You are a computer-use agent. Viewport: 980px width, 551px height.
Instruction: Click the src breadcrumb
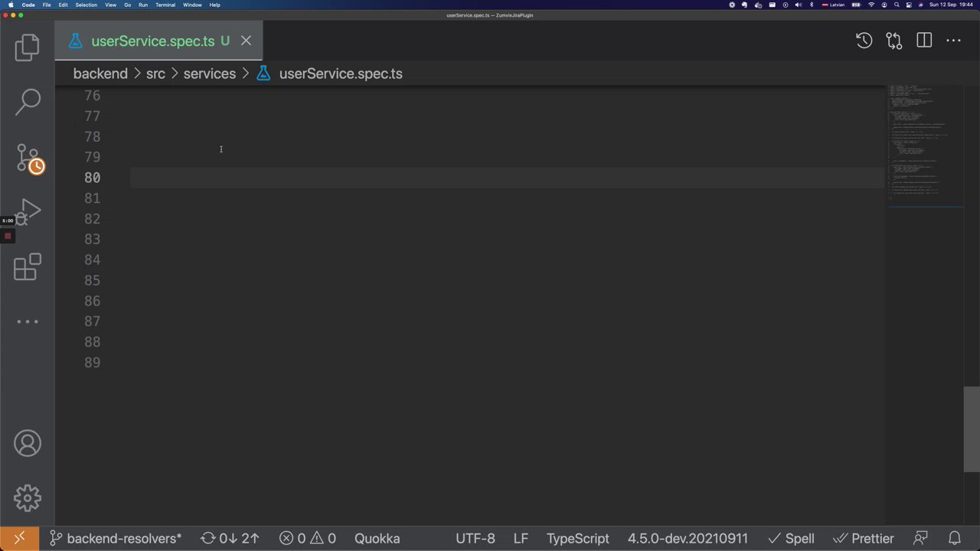[155, 73]
